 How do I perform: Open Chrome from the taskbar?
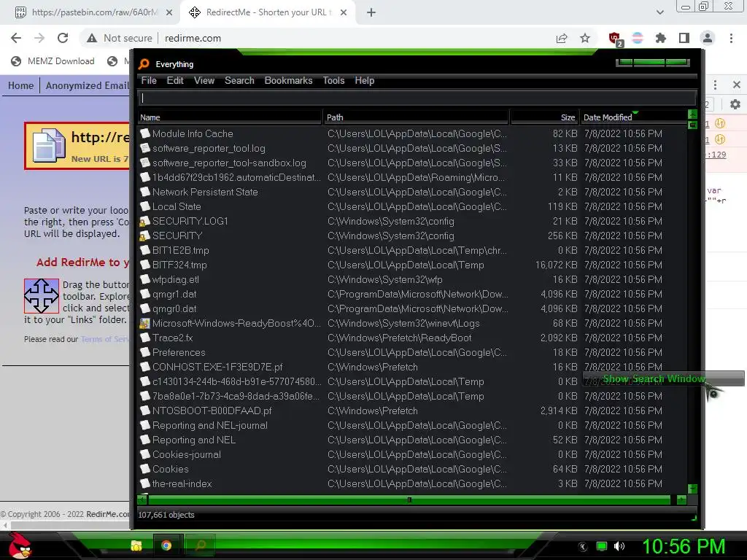pyautogui.click(x=166, y=545)
